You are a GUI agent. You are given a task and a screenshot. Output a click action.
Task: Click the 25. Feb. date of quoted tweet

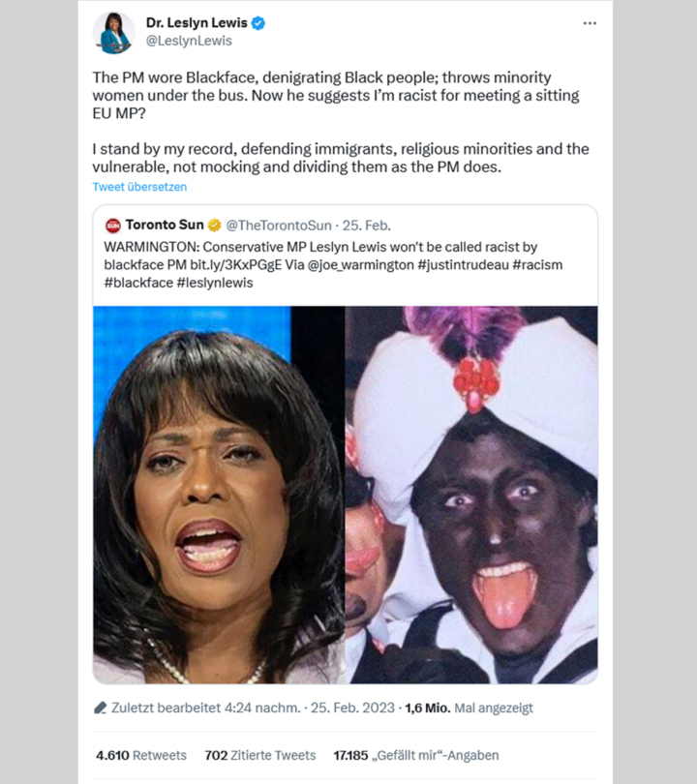(367, 226)
